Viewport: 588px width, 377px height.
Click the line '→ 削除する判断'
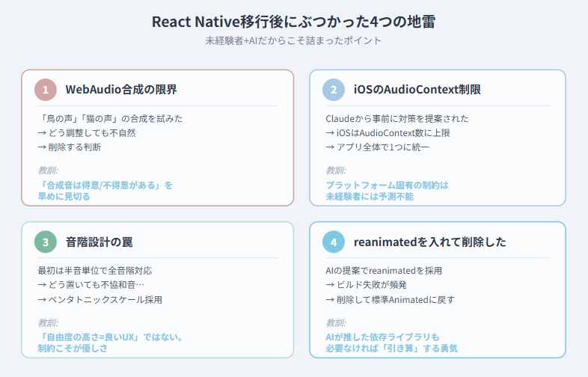[70, 147]
